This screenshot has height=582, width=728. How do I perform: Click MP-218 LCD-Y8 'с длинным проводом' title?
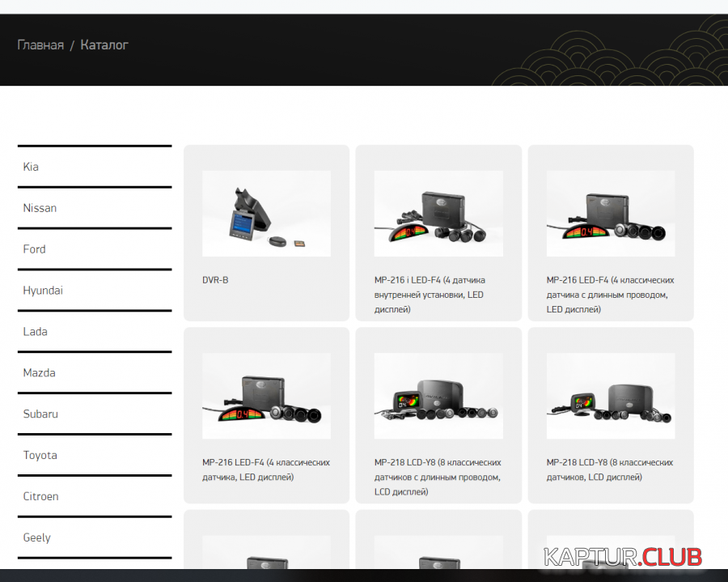[x=438, y=477]
